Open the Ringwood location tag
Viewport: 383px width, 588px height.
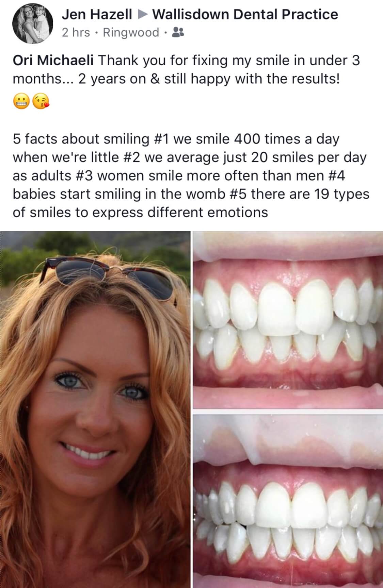click(x=131, y=33)
